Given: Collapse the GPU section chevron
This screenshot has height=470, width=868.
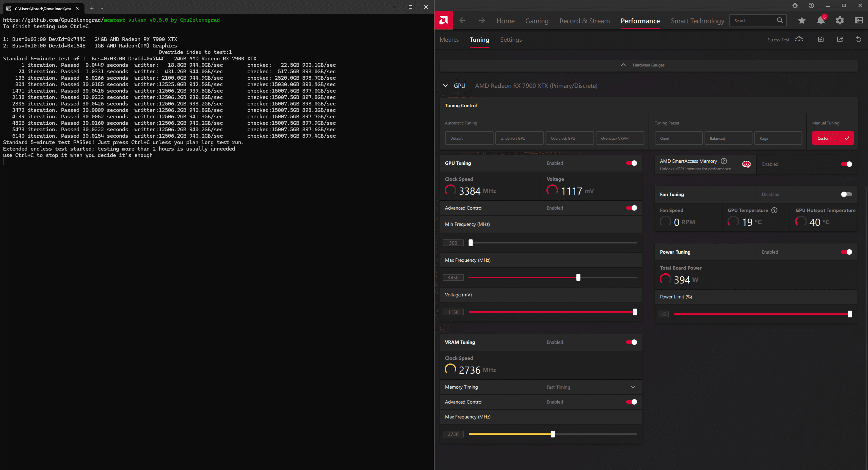Looking at the screenshot, I should tap(445, 86).
